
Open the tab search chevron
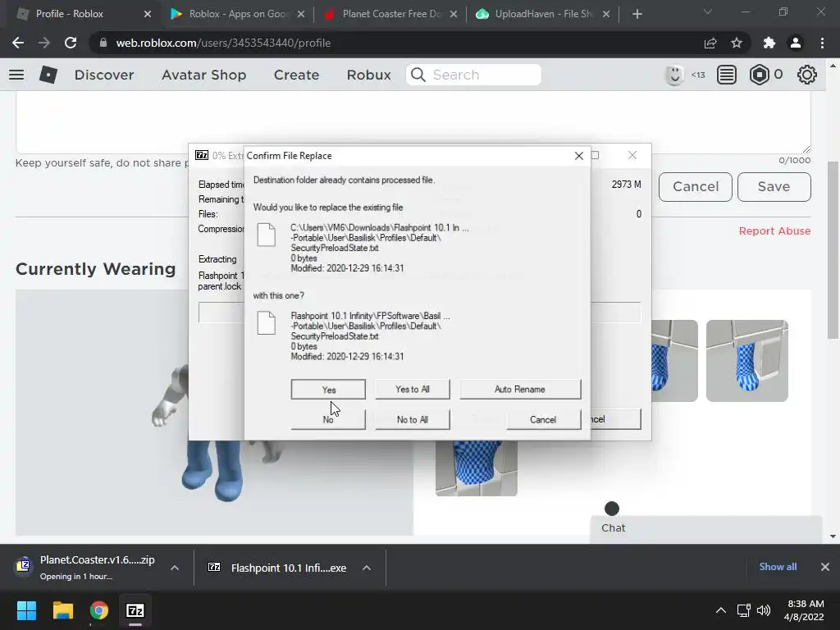[708, 11]
